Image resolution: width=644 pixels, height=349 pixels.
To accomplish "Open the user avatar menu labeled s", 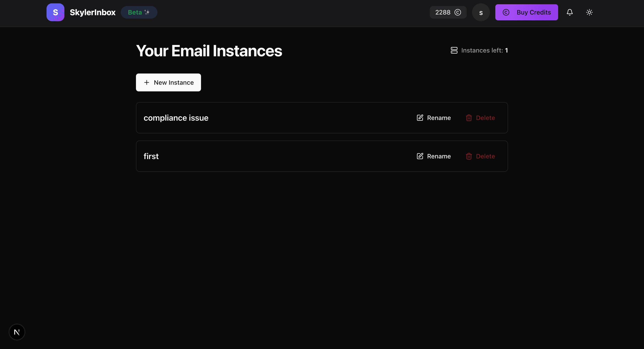I will click(481, 12).
